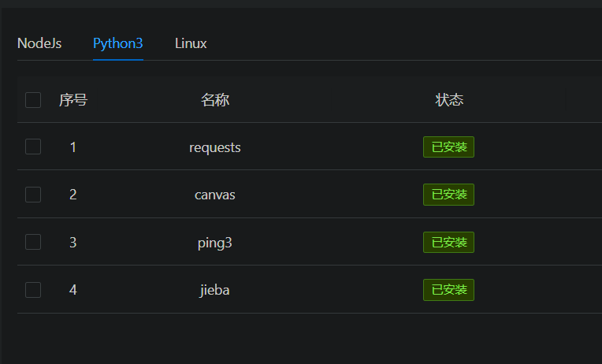
Task: Tick the checkbox next to canvas
Action: click(33, 195)
